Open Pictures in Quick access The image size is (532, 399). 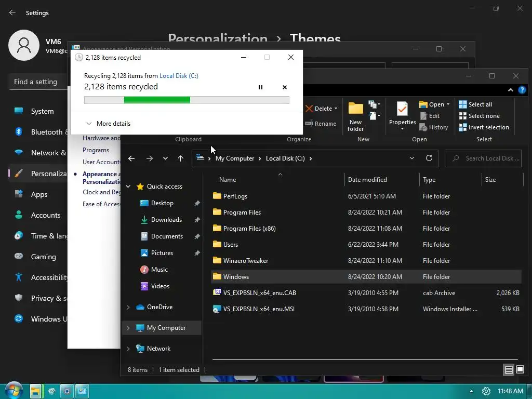pos(162,253)
